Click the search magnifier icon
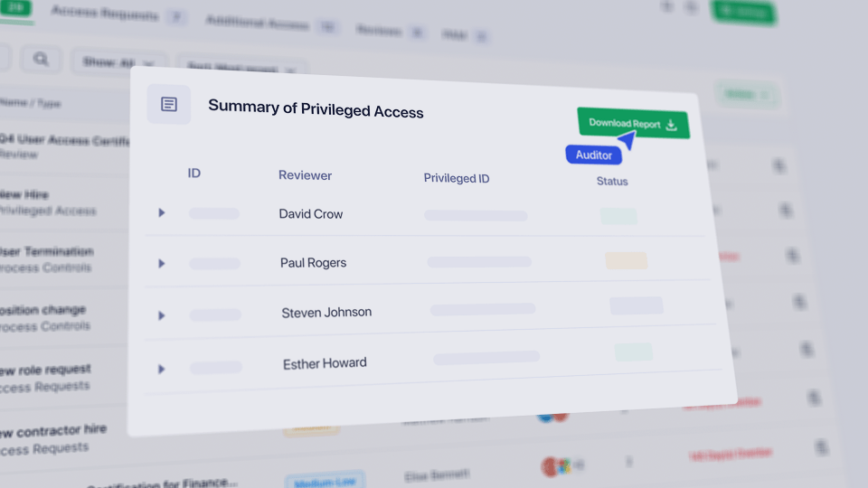The image size is (868, 488). pos(41,60)
